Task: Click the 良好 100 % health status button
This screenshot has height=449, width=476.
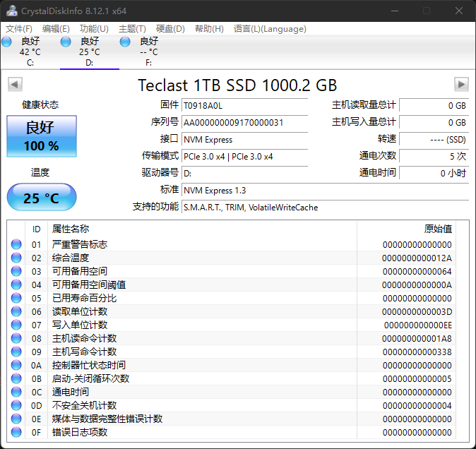Action: 41,136
